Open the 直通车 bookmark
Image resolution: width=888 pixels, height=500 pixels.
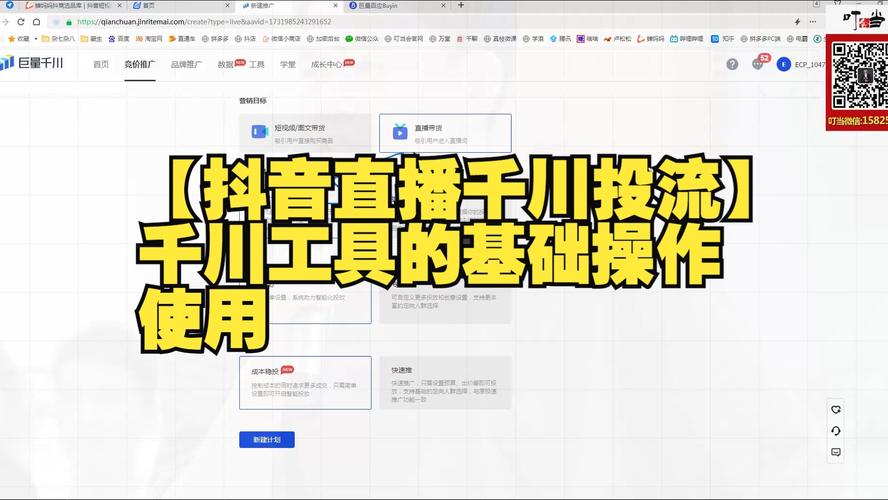tap(182, 39)
